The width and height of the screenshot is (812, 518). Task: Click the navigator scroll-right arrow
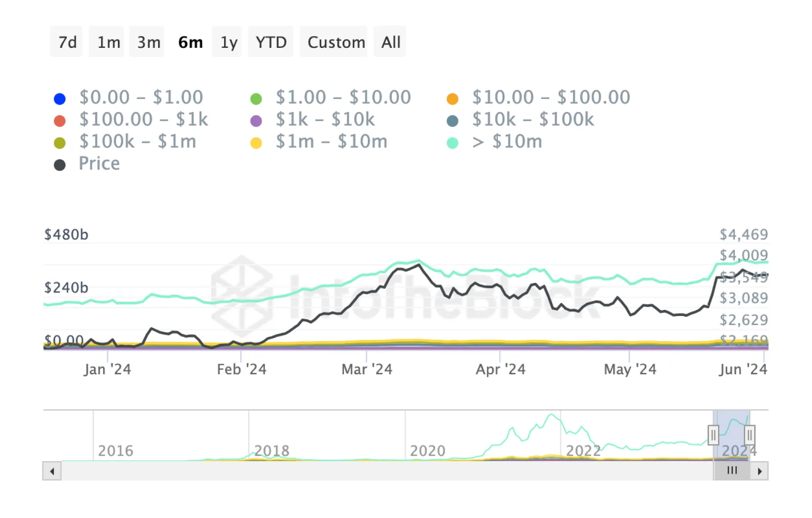759,471
